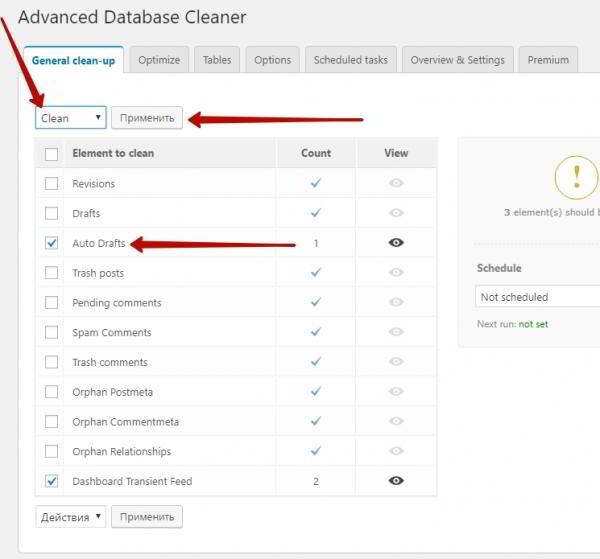Click the eye icon for Trash comments
Screen dimensions: 600x559
click(x=396, y=362)
